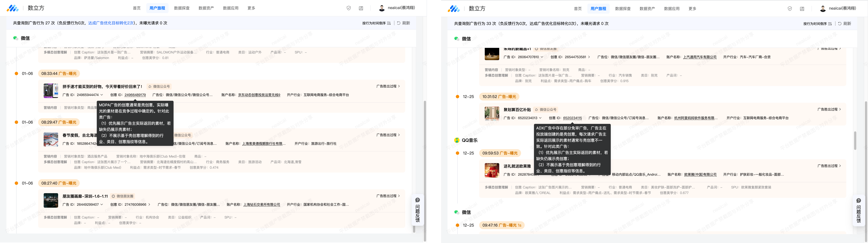Expand the 创意 ID 27476008966 chevron
The image size is (868, 243).
point(149,205)
